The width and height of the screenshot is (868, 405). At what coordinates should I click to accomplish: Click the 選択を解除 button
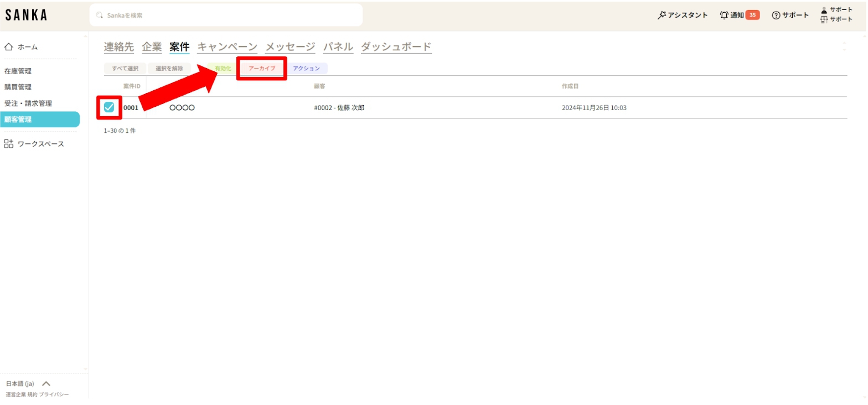pos(169,68)
